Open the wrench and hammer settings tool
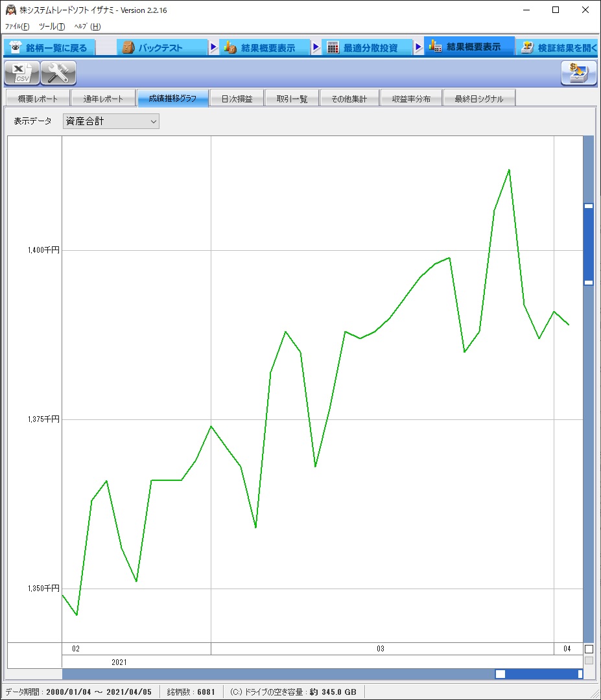Screen dimensions: 601x700 [58, 73]
